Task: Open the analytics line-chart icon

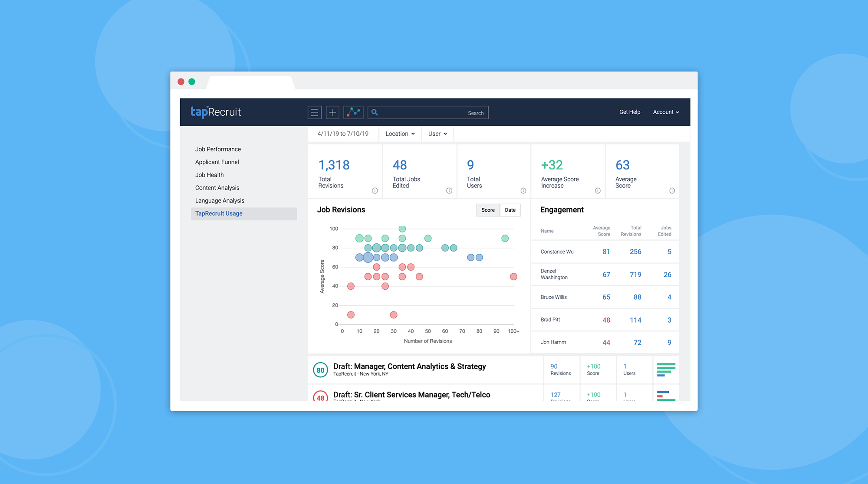Action: coord(353,112)
